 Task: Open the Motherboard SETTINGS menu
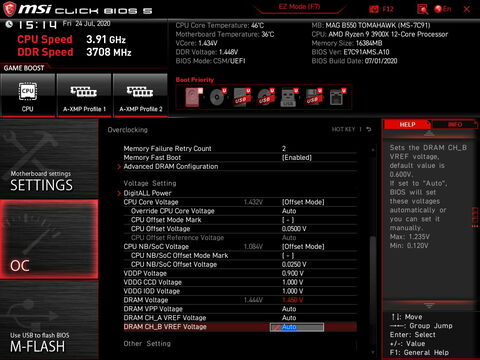(x=49, y=159)
